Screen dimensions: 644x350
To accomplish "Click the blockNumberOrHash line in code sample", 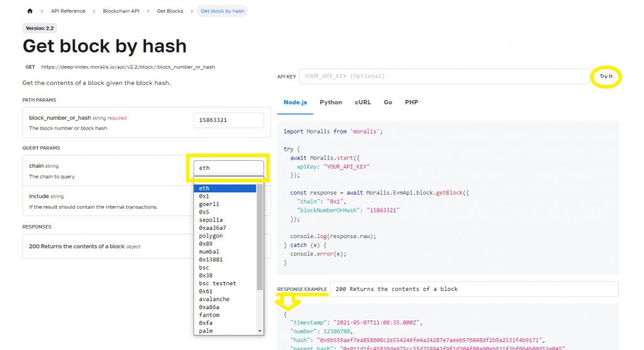I will 348,211.
